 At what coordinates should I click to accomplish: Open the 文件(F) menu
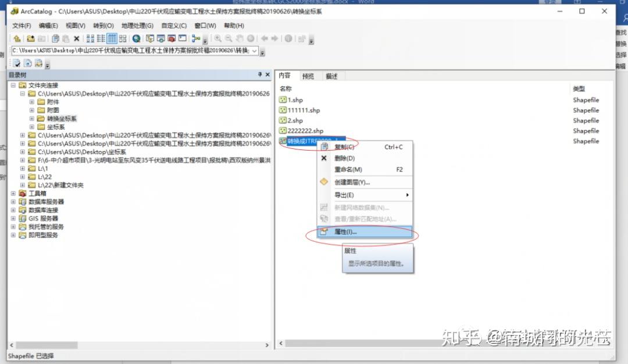(22, 26)
